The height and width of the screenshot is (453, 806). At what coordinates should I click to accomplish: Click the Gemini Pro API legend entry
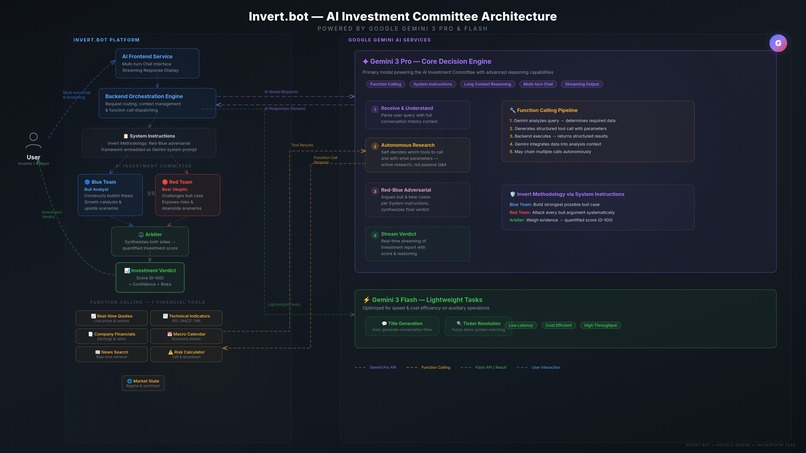pyautogui.click(x=376, y=368)
